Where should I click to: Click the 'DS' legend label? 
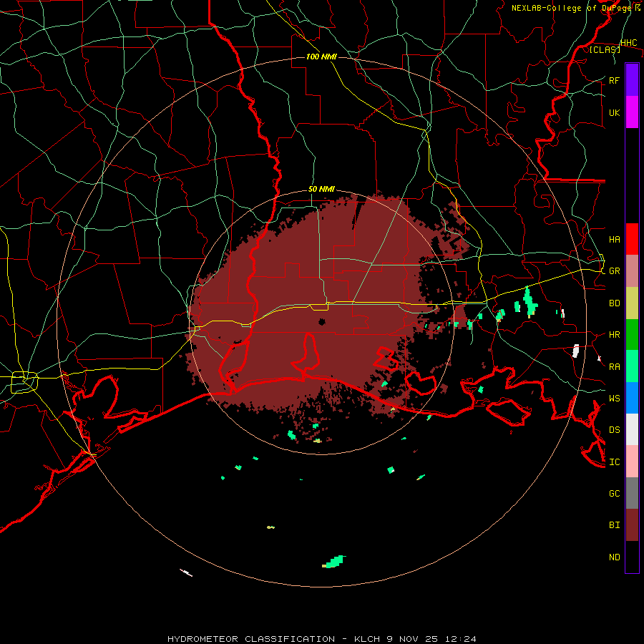614,429
